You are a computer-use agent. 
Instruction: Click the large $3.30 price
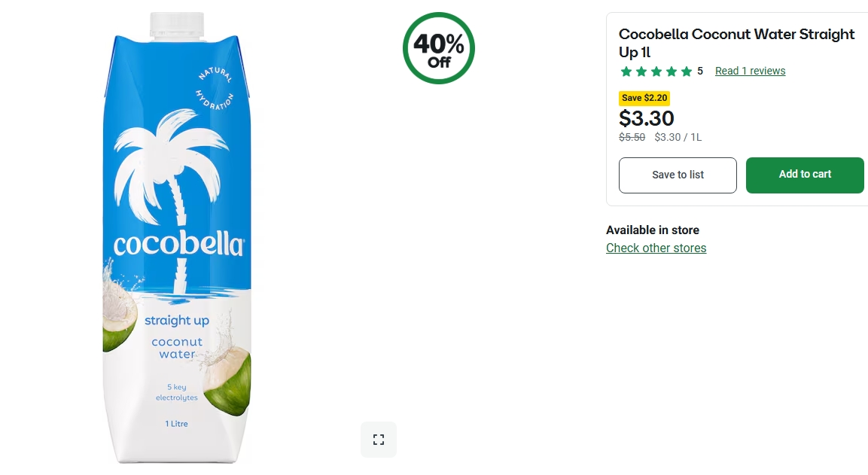point(646,118)
